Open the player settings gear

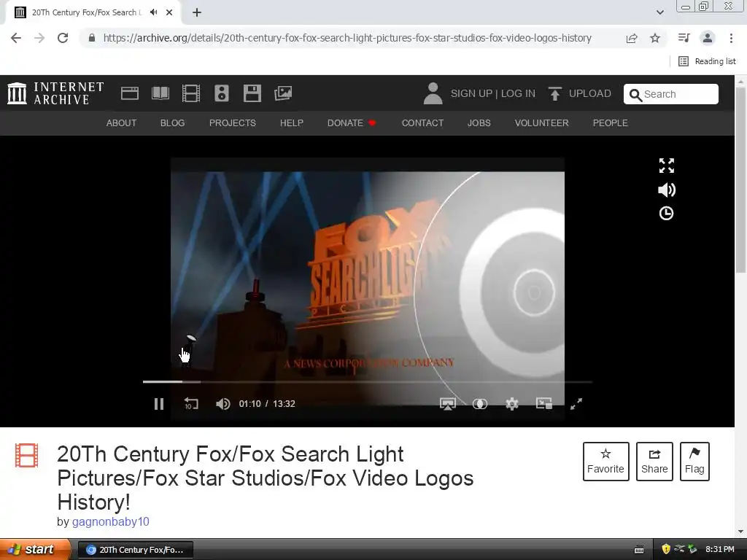(512, 404)
